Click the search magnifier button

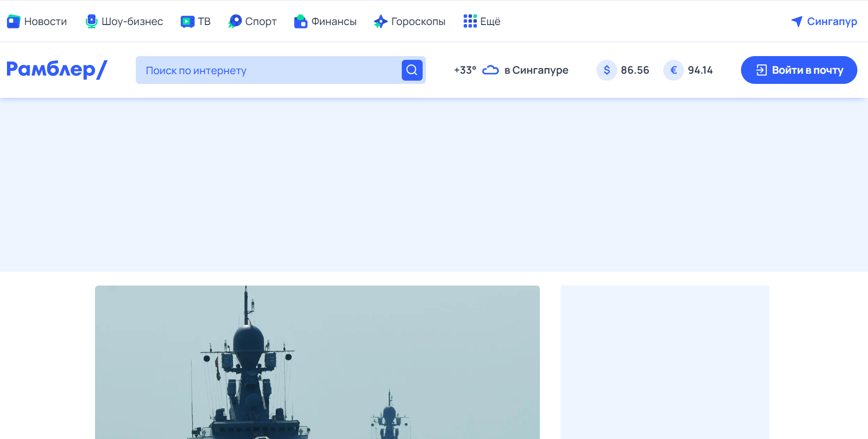pyautogui.click(x=412, y=70)
